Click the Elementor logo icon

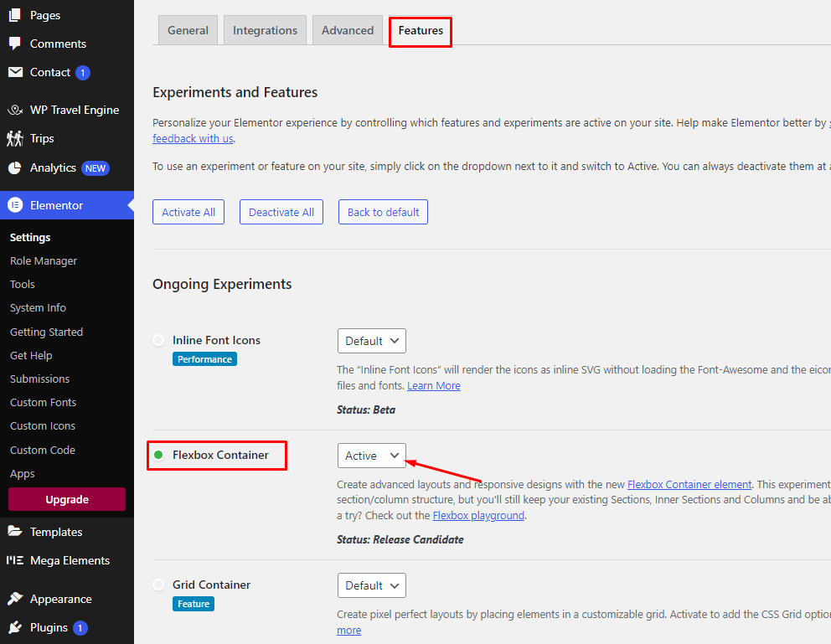tap(15, 205)
